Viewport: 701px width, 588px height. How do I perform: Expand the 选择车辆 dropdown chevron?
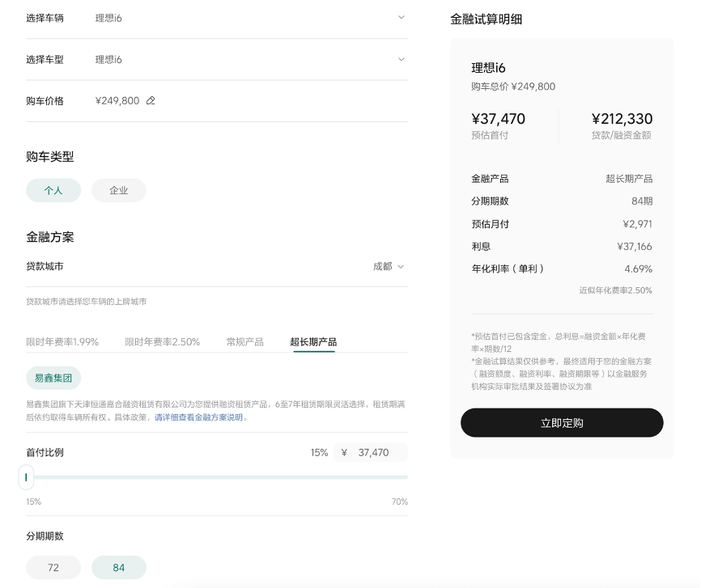[x=401, y=17]
